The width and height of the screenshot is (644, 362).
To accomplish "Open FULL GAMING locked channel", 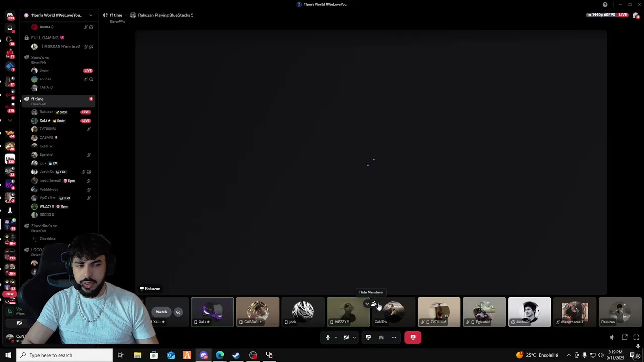I will [x=58, y=38].
